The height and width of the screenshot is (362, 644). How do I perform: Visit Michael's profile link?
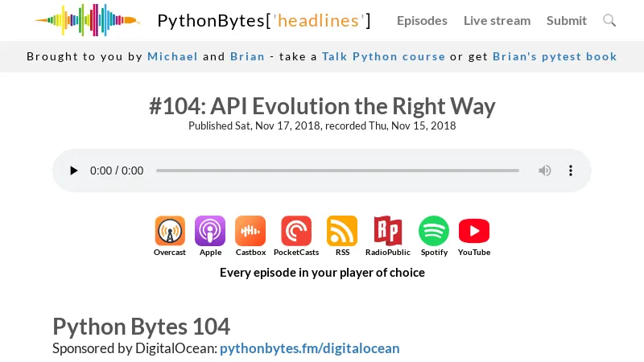pos(172,56)
